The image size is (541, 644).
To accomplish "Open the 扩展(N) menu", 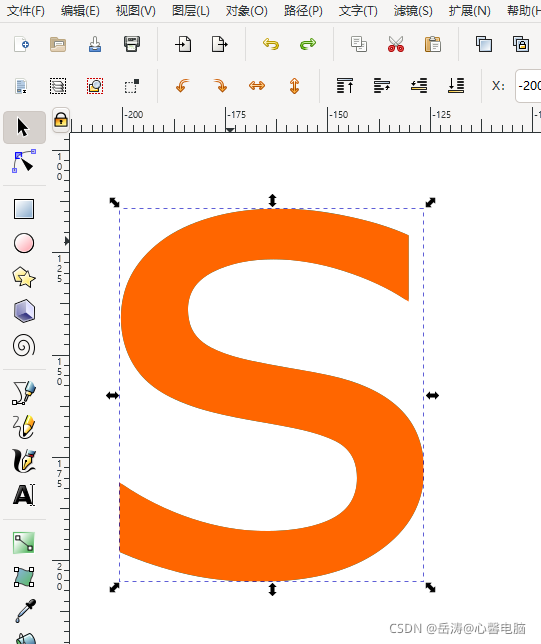I will [470, 10].
